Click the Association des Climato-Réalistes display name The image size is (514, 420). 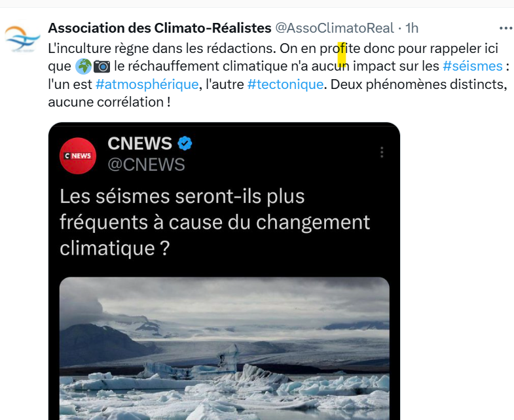tap(160, 28)
